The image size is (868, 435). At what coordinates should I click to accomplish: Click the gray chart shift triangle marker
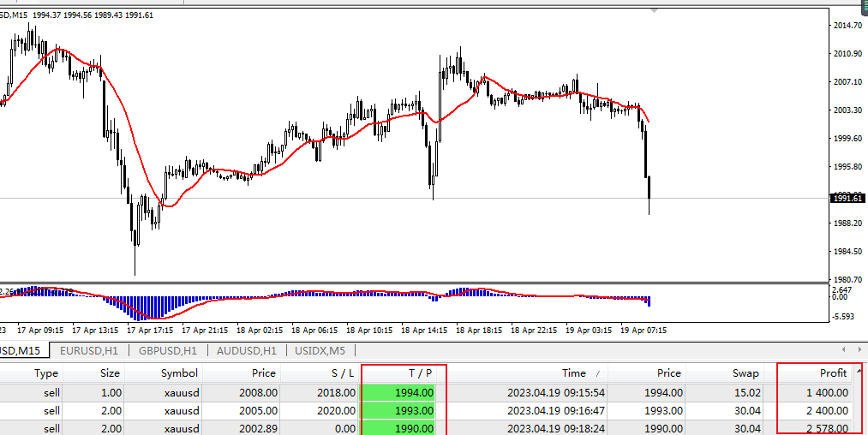[x=655, y=10]
